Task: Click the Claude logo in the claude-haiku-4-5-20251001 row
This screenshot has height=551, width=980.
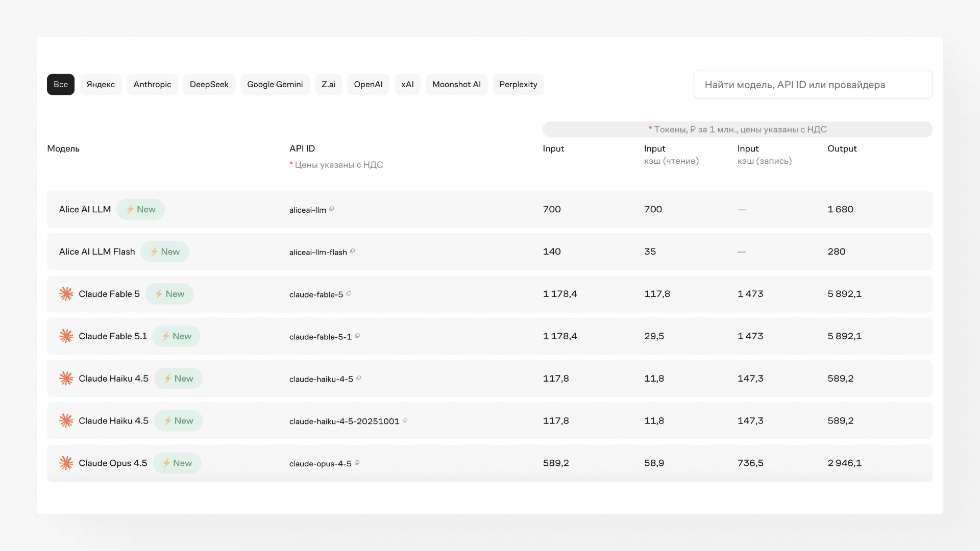Action: 66,421
